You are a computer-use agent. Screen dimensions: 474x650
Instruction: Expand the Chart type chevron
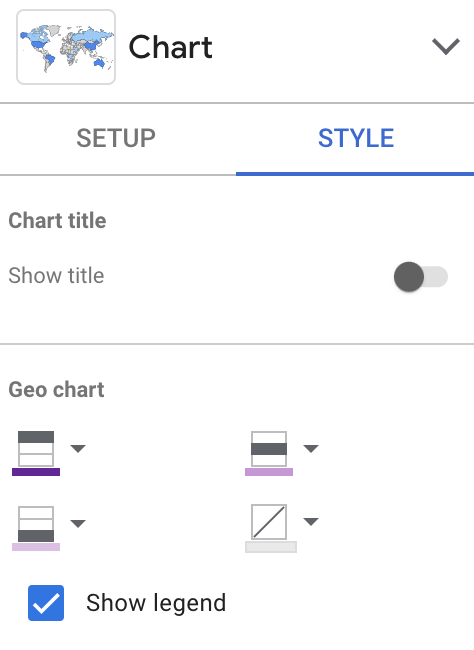446,46
